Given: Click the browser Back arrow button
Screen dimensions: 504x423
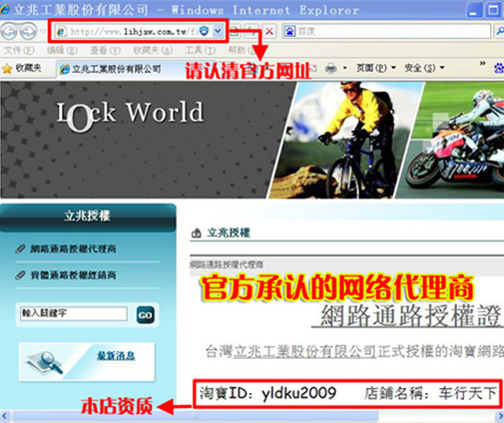Looking at the screenshot, I should (9, 31).
